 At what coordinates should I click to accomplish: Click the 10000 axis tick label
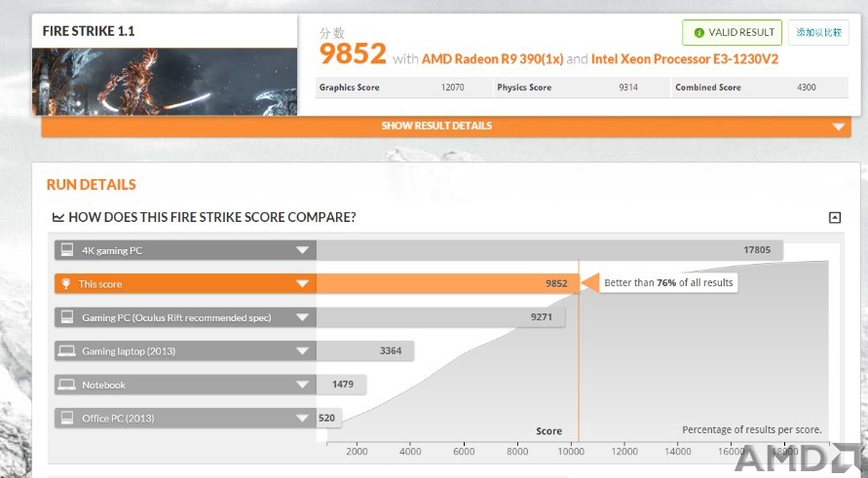pos(571,452)
